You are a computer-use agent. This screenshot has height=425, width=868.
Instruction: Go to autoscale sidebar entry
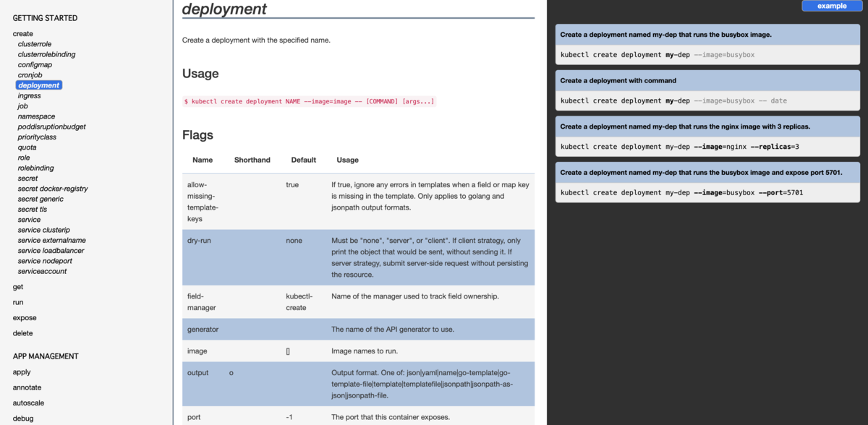[x=28, y=403]
